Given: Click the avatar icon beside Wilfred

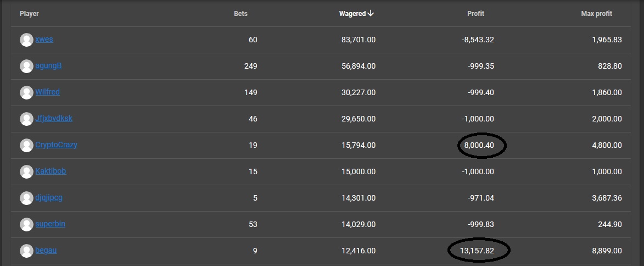Looking at the screenshot, I should (x=27, y=92).
